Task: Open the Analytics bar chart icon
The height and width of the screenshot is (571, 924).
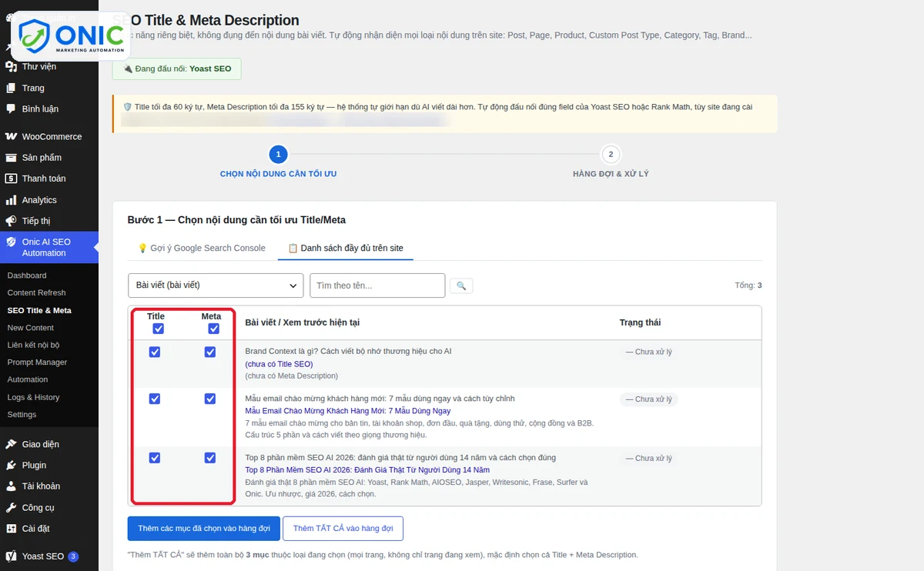Action: tap(11, 200)
